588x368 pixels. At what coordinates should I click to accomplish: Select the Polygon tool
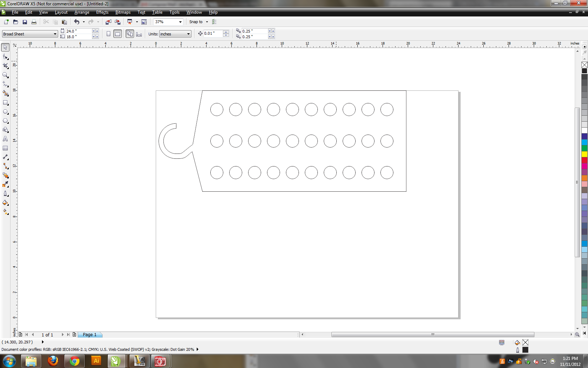pyautogui.click(x=5, y=121)
